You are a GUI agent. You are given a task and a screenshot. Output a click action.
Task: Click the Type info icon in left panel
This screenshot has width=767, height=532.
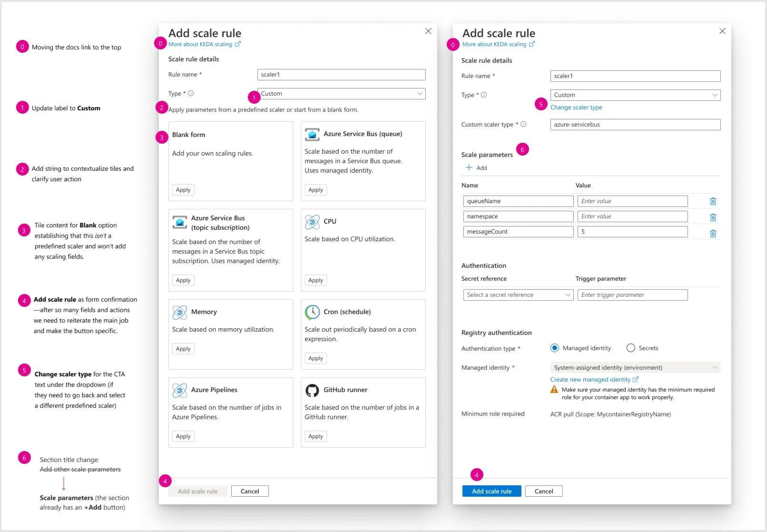[x=191, y=93]
